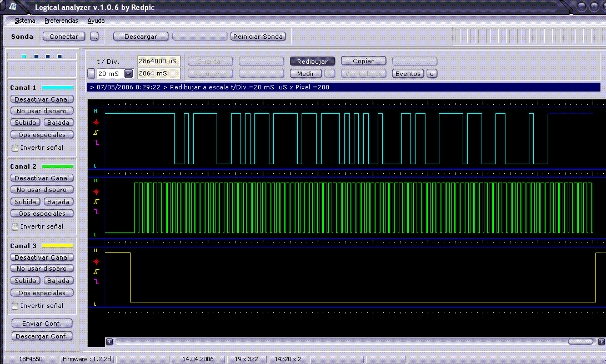Image resolution: width=606 pixels, height=364 pixels.
Task: Click the blue log message bar
Action: (x=344, y=87)
